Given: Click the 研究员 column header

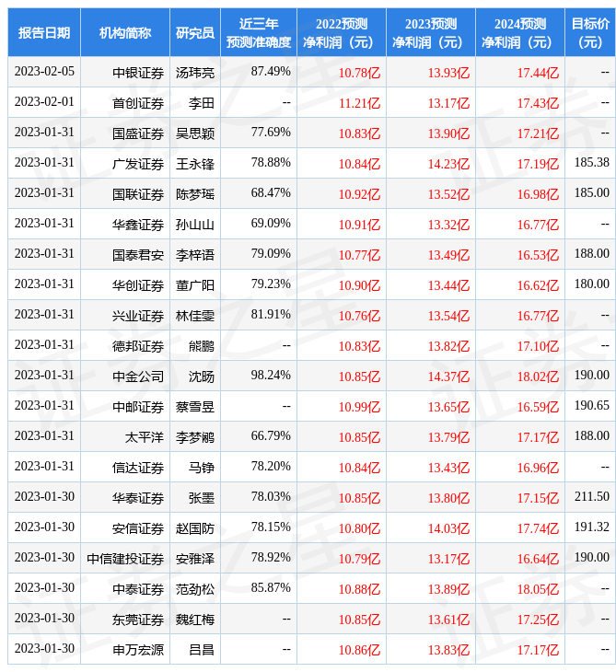Looking at the screenshot, I should click(195, 32).
